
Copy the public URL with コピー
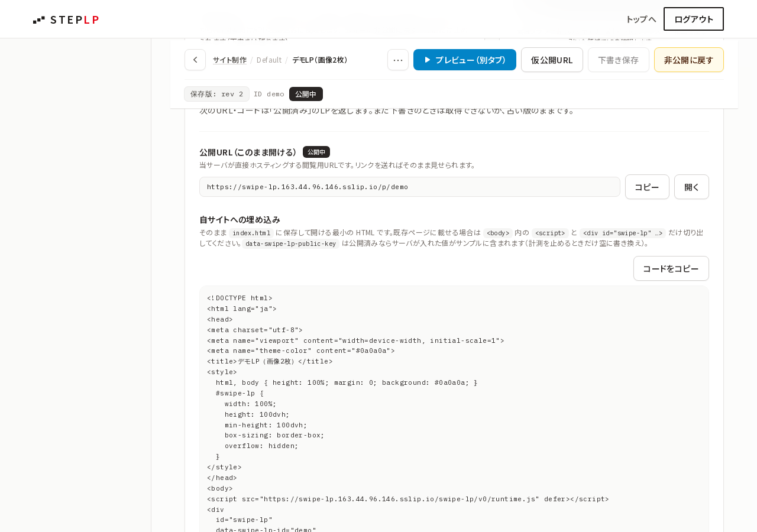[647, 187]
